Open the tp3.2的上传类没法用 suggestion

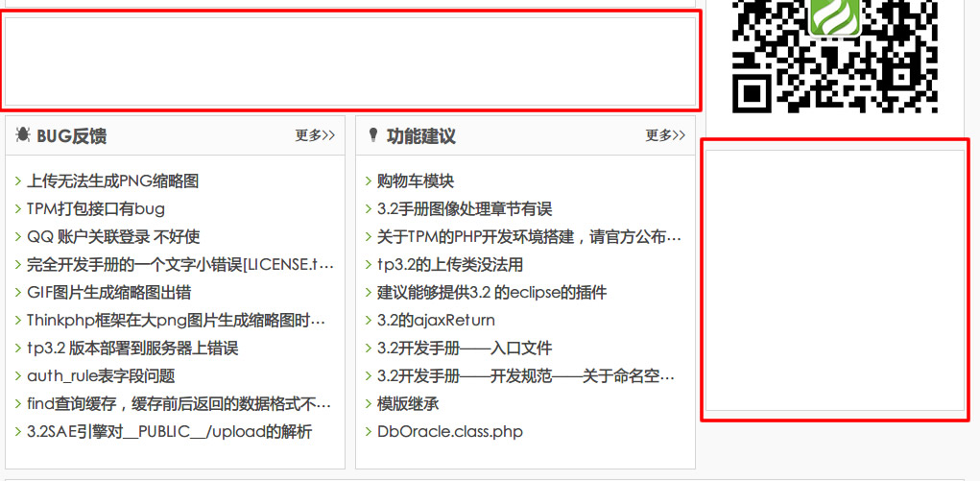pyautogui.click(x=449, y=264)
